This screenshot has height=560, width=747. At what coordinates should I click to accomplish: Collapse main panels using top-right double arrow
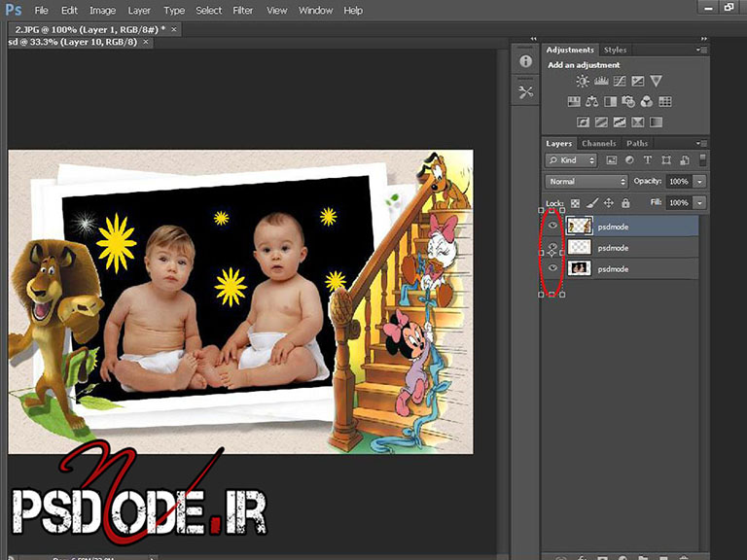703,39
